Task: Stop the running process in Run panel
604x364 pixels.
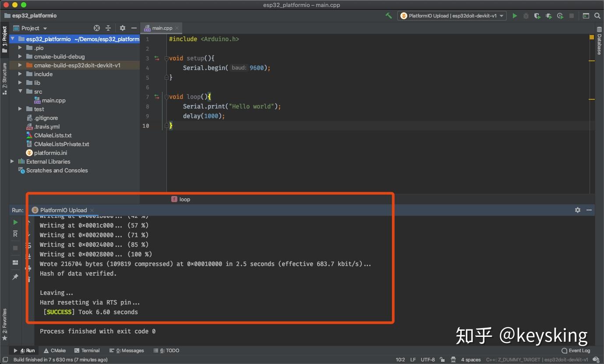Action: click(x=15, y=248)
